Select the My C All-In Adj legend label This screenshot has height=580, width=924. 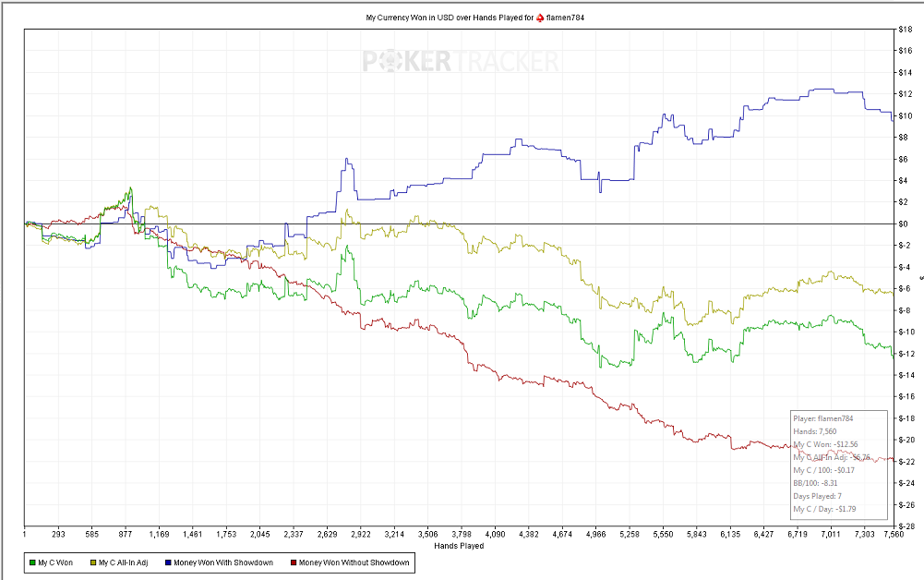pos(123,562)
